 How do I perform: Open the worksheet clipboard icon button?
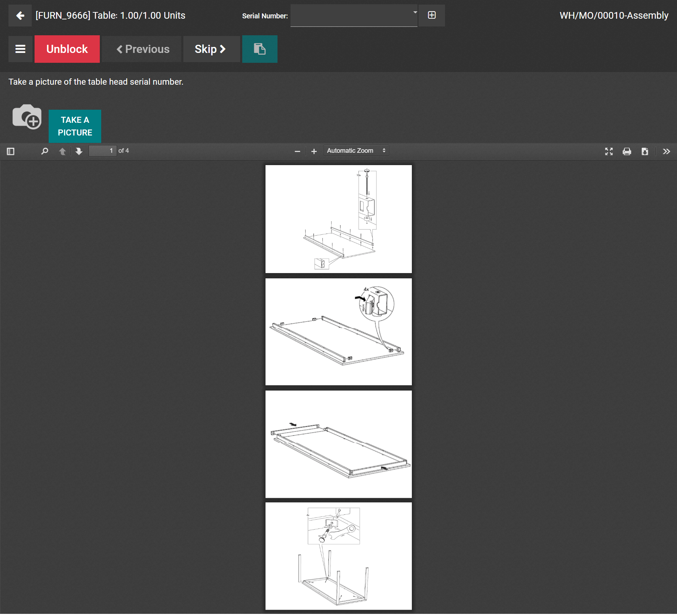(260, 49)
